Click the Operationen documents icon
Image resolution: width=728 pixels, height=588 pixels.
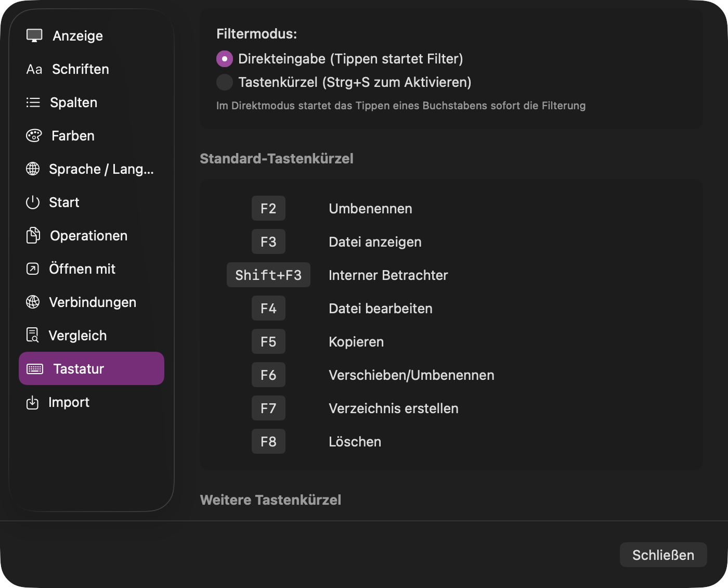click(x=33, y=235)
